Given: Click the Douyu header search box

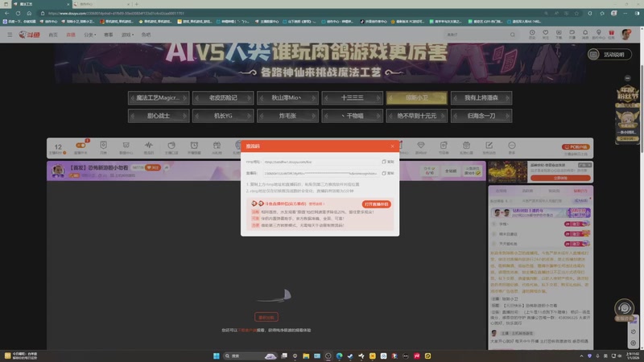Looking at the screenshot, I should point(477,35).
